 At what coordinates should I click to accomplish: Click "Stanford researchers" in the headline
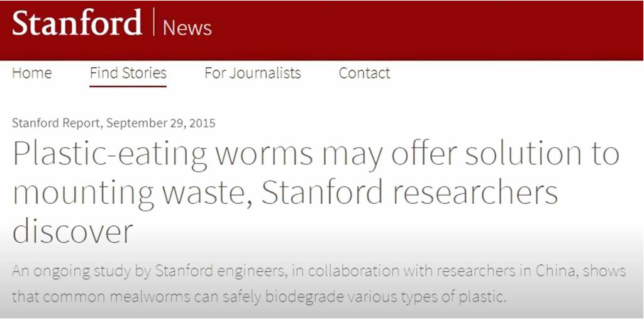click(409, 193)
